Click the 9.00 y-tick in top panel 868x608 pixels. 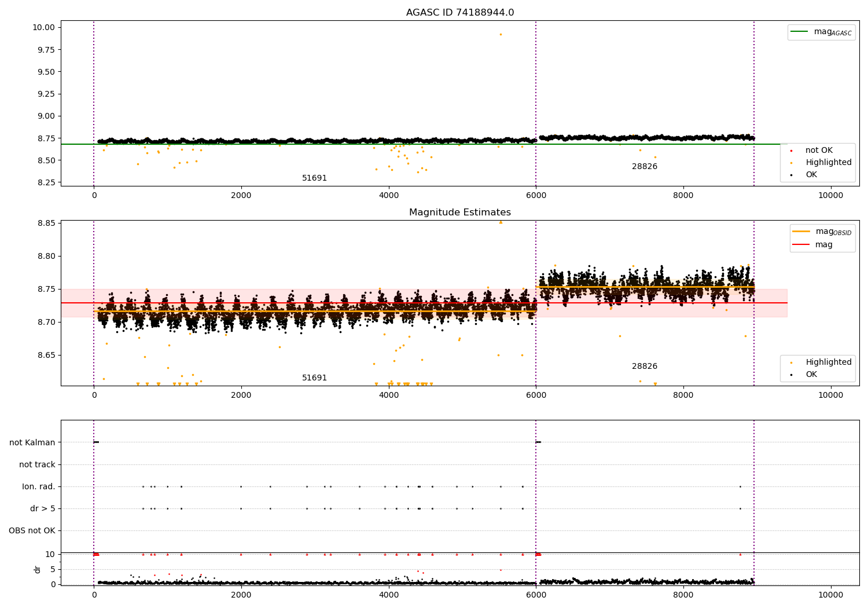click(46, 116)
